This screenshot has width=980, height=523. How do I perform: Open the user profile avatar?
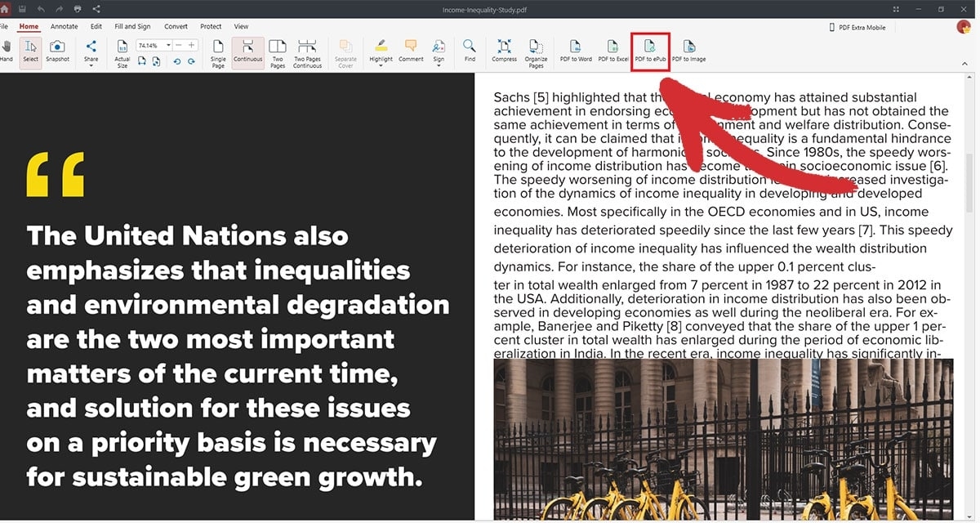coord(964,27)
